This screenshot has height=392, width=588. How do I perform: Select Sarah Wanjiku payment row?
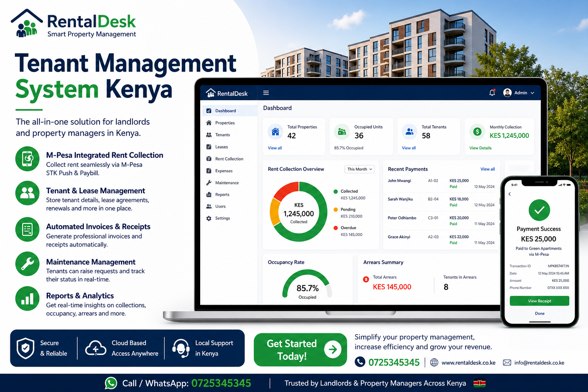coord(441,202)
